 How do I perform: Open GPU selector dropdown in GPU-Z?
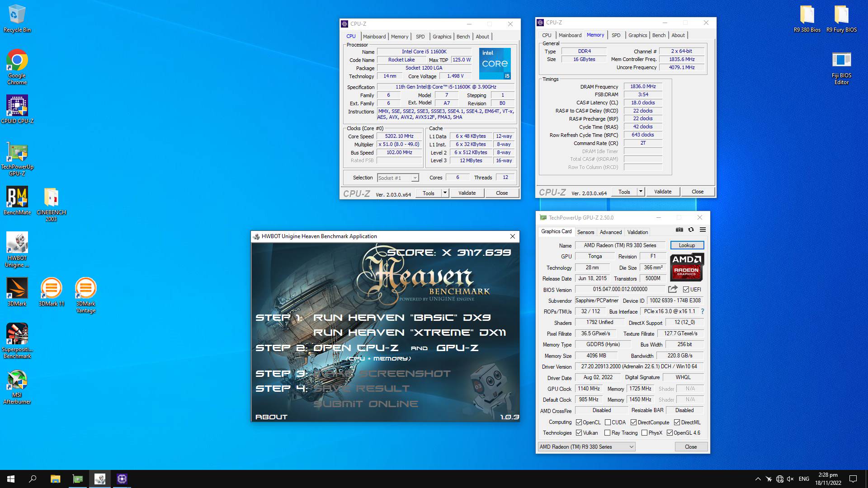pos(587,447)
